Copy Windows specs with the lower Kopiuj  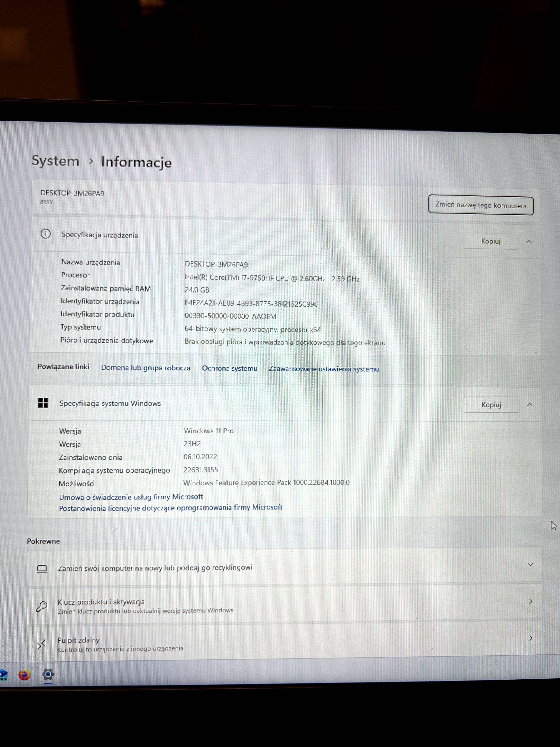(491, 405)
